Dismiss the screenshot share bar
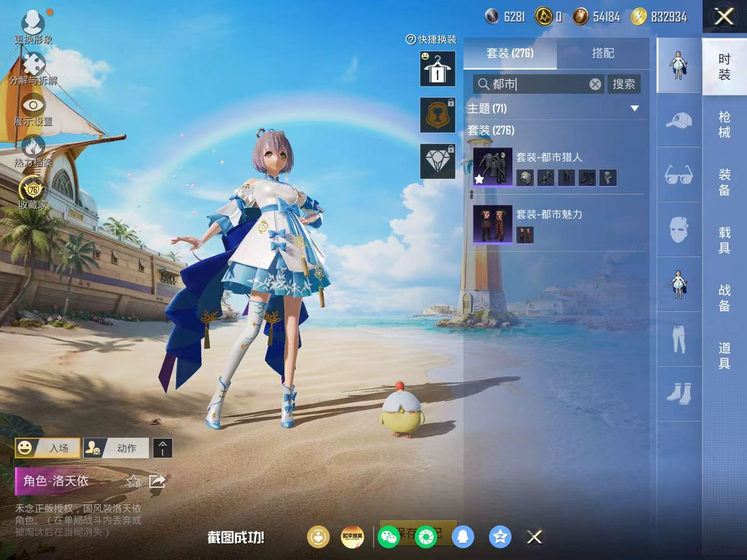 point(534,537)
